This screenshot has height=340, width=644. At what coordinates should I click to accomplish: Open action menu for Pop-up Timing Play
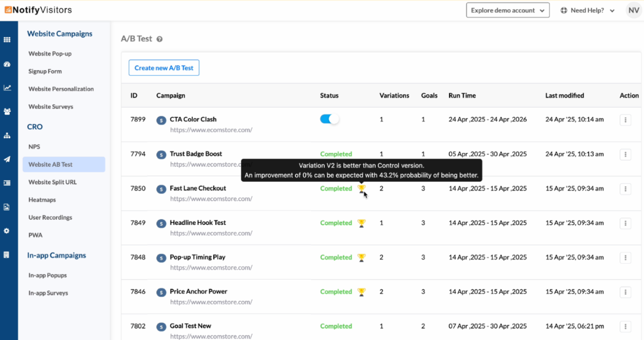[625, 258]
